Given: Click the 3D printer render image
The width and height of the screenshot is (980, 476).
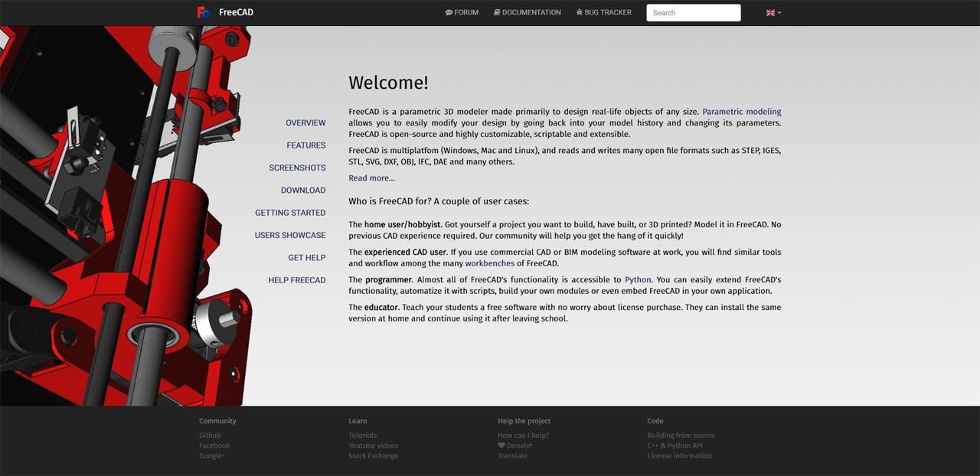Looking at the screenshot, I should pyautogui.click(x=126, y=216).
